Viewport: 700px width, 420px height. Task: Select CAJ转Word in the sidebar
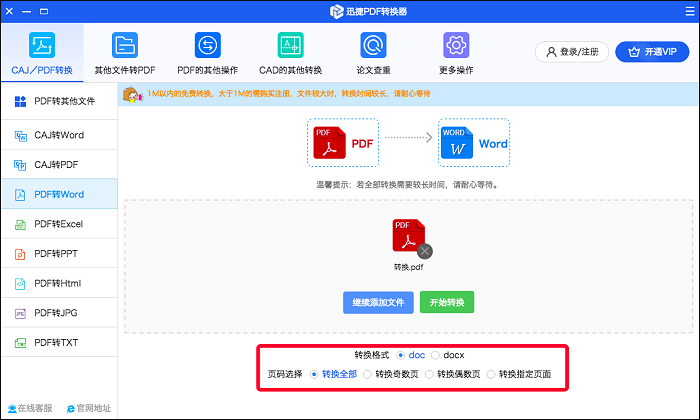tap(58, 135)
